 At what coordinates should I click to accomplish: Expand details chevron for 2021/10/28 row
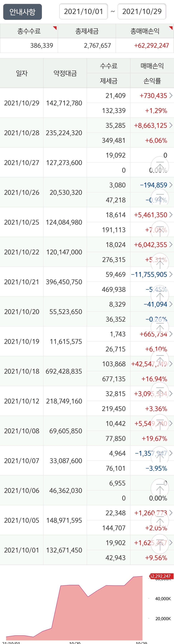tap(171, 125)
